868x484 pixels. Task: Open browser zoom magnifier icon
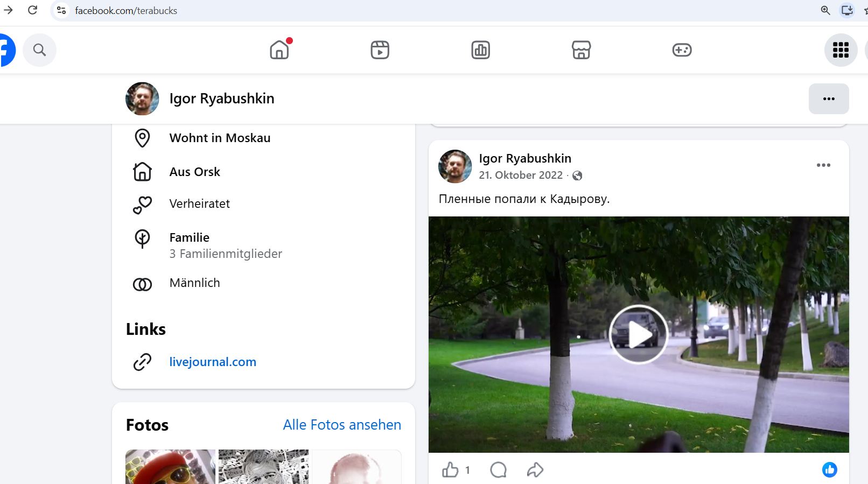point(825,10)
